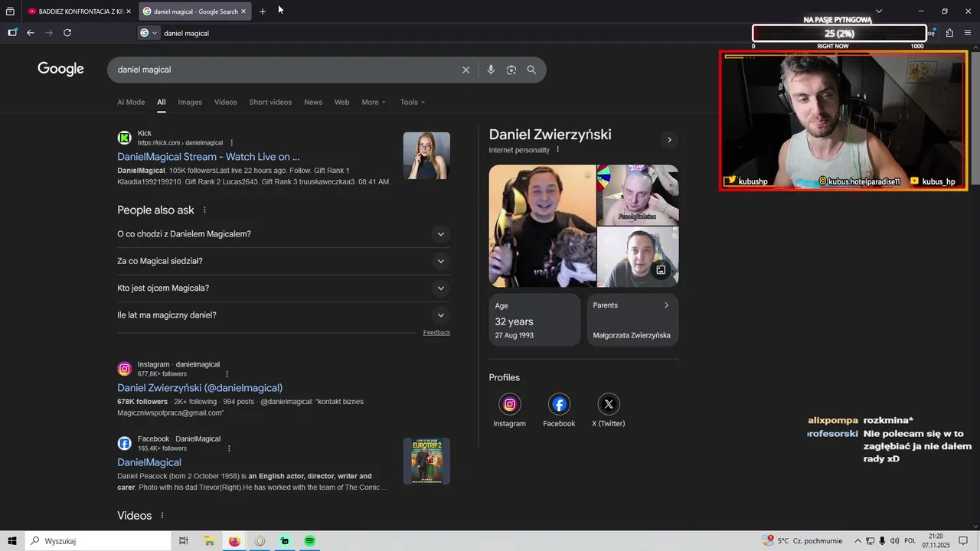Image resolution: width=980 pixels, height=551 pixels.
Task: Click the browser address bar
Action: click(452, 33)
